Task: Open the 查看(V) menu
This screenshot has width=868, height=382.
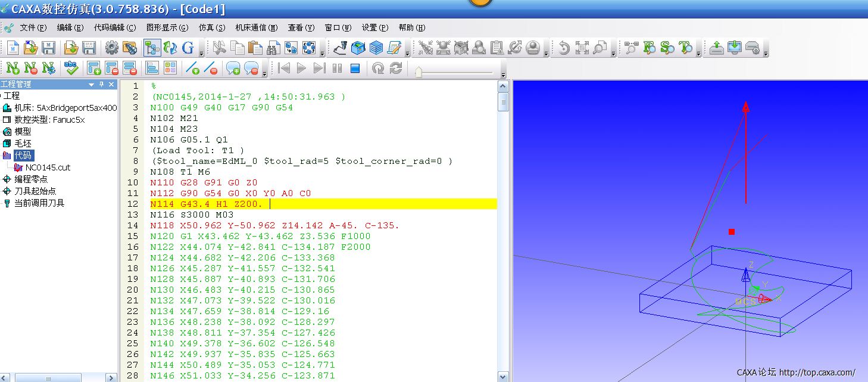Action: click(x=301, y=27)
